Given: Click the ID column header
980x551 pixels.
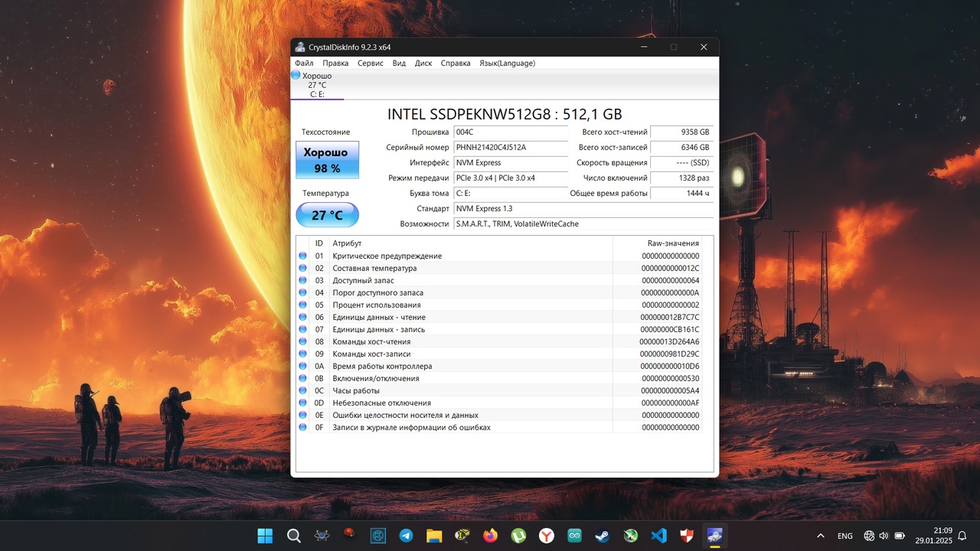Looking at the screenshot, I should [x=319, y=243].
